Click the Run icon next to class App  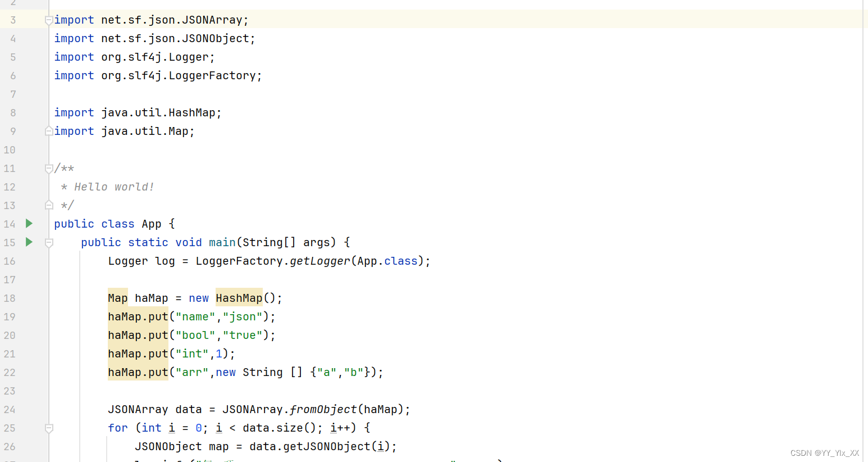click(x=29, y=223)
